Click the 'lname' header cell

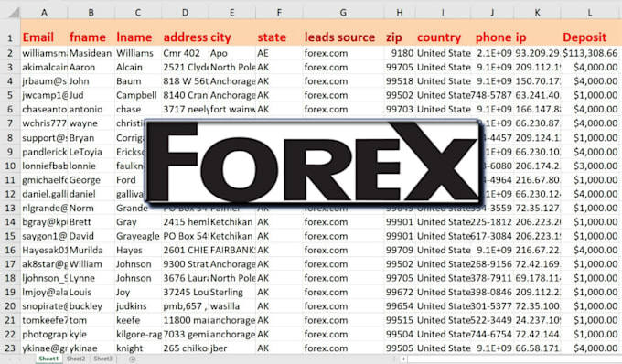coord(137,33)
